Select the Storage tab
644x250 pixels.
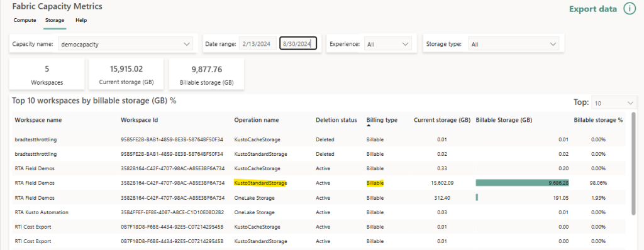[55, 20]
